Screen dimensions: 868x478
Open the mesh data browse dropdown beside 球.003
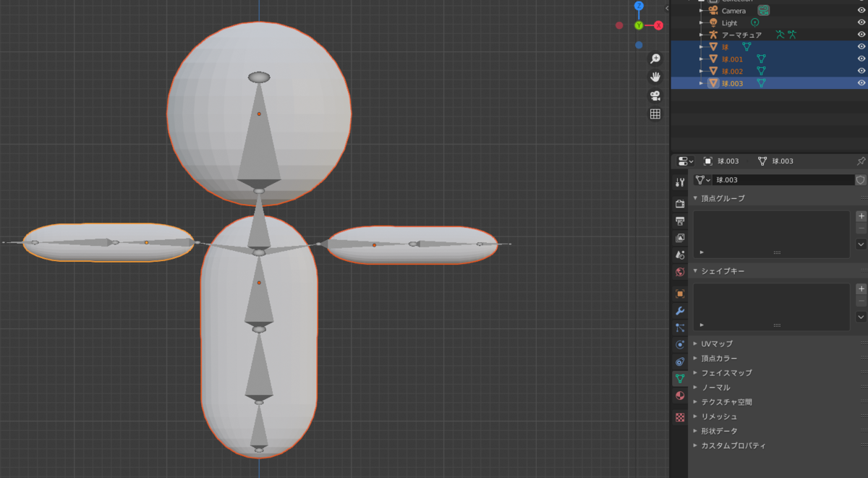(702, 180)
